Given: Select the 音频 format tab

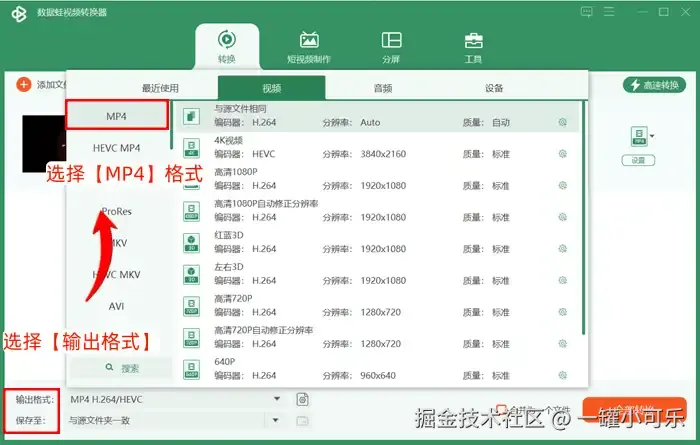Looking at the screenshot, I should tap(383, 88).
